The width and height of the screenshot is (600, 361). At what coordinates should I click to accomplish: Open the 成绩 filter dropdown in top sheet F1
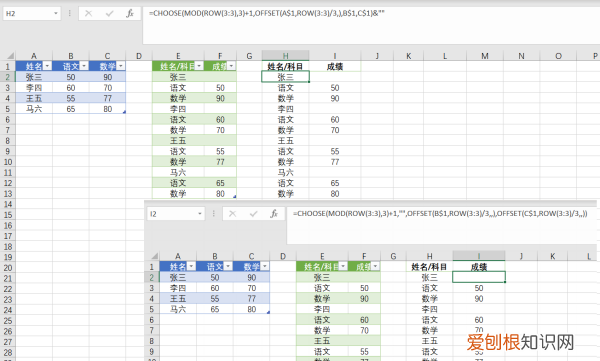pos(231,66)
